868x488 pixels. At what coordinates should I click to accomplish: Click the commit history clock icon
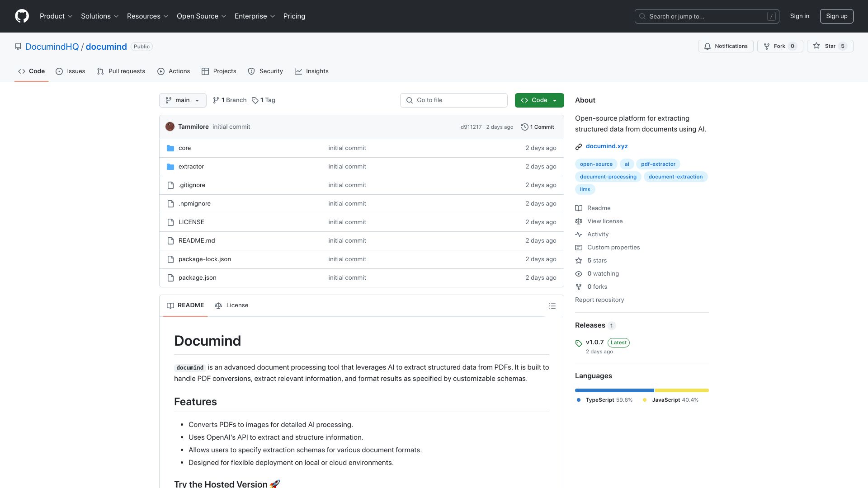[x=524, y=127]
